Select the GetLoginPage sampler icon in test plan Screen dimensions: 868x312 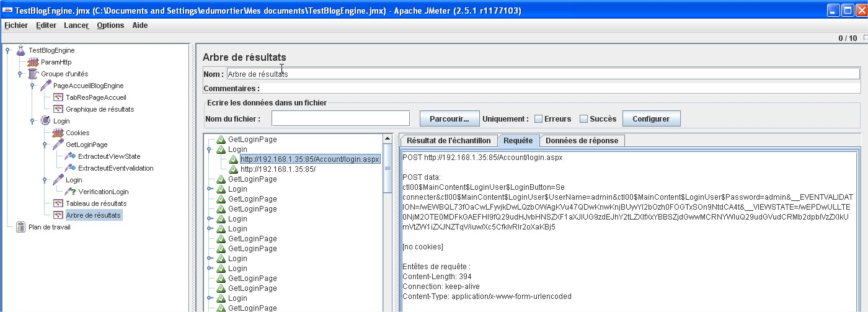coord(58,145)
